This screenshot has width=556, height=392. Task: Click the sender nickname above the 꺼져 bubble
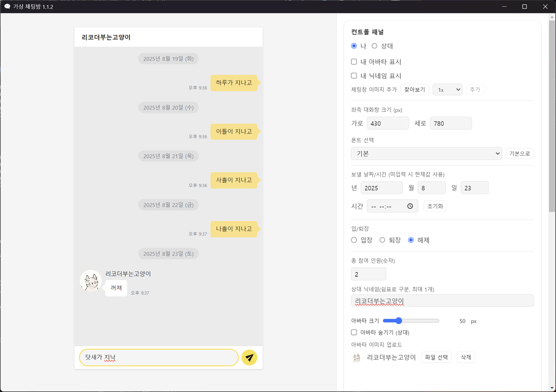coord(128,274)
